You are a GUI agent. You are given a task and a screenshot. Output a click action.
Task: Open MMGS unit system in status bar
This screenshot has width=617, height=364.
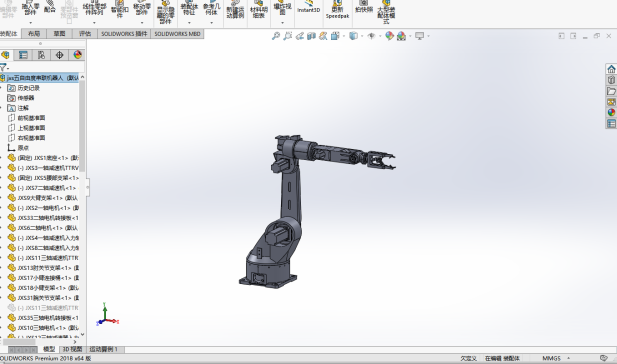pos(552,358)
